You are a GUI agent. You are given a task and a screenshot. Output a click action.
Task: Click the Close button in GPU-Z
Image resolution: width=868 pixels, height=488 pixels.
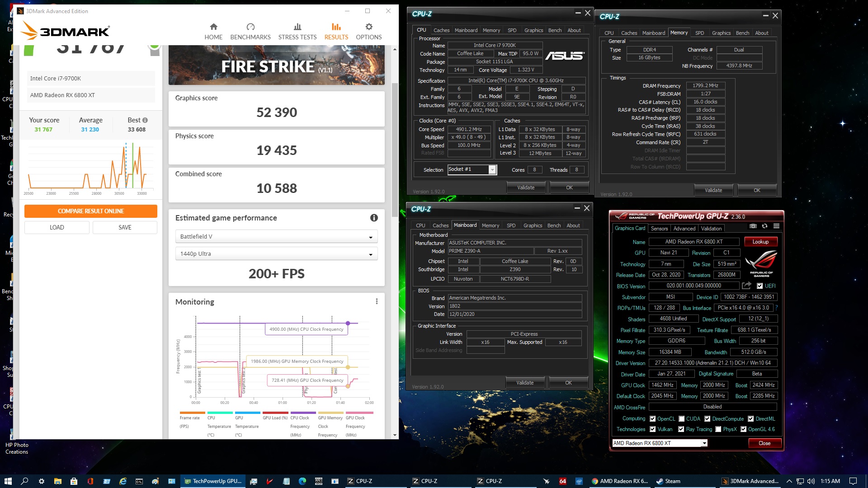[x=764, y=443]
